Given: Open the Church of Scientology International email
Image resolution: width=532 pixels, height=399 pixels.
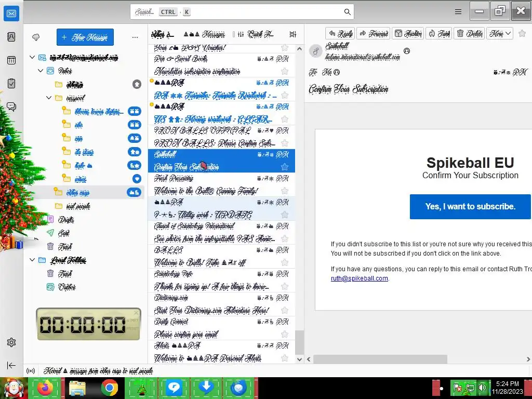Looking at the screenshot, I should (x=221, y=232).
